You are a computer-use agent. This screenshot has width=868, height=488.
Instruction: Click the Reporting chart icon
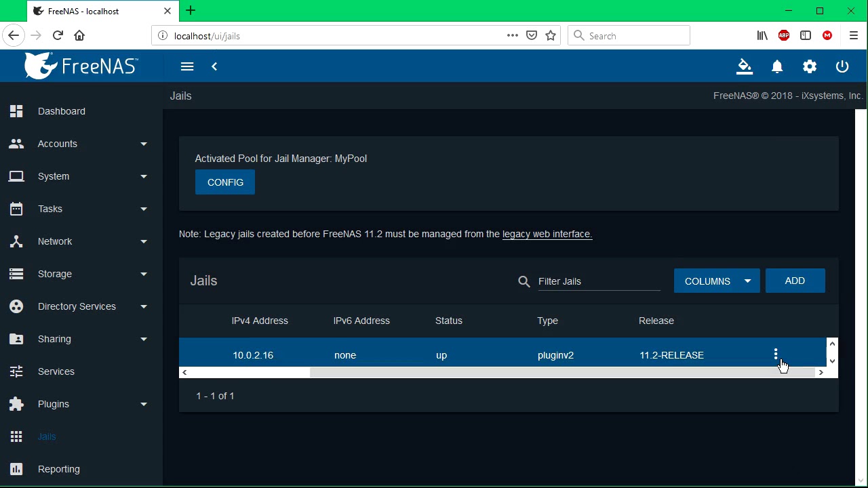[x=16, y=469]
